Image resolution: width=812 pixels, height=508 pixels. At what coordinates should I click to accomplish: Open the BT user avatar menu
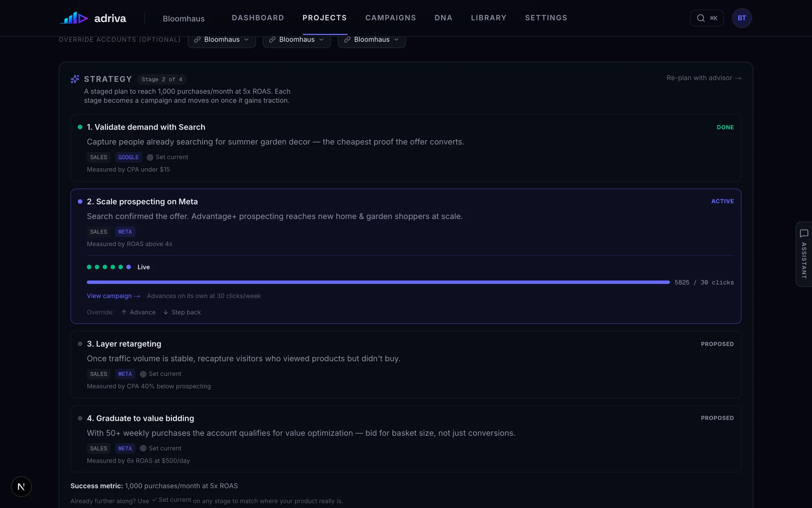coord(742,18)
